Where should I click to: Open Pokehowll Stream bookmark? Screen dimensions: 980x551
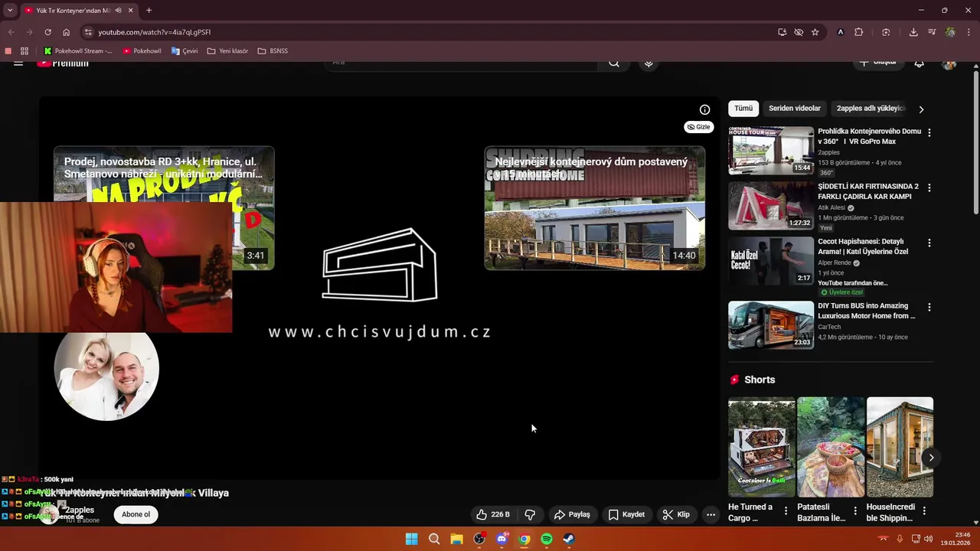coord(77,51)
